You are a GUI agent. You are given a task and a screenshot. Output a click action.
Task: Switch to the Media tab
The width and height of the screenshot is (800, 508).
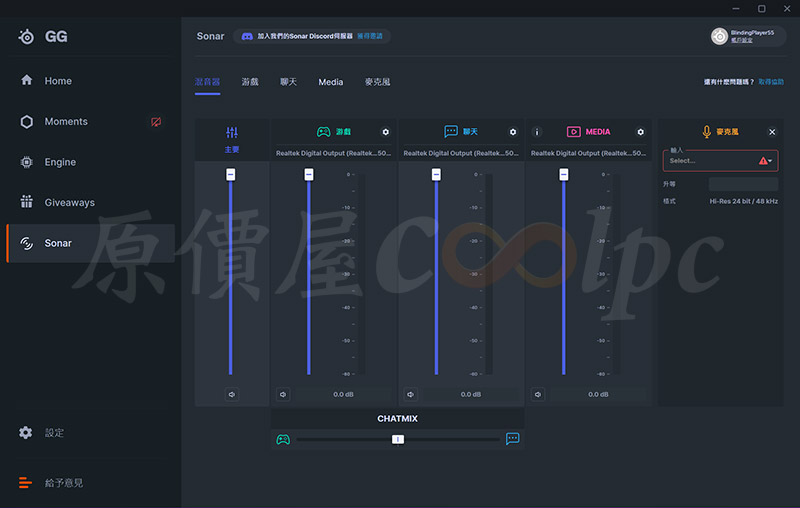coord(331,82)
